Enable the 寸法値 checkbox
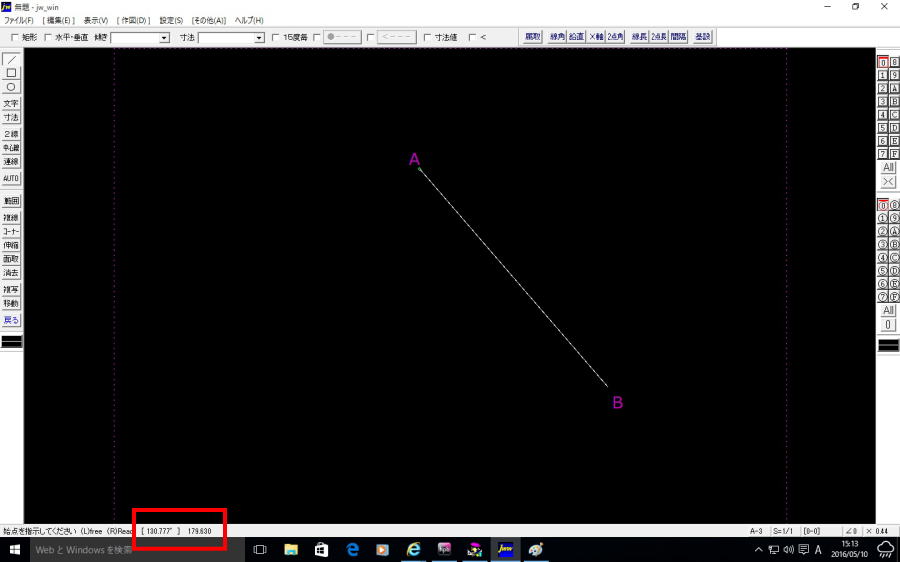 click(x=427, y=37)
